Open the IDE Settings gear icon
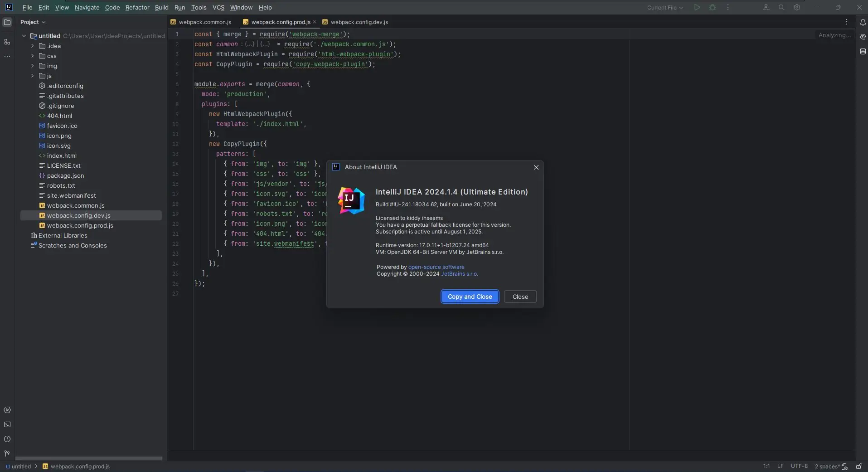 (x=796, y=7)
